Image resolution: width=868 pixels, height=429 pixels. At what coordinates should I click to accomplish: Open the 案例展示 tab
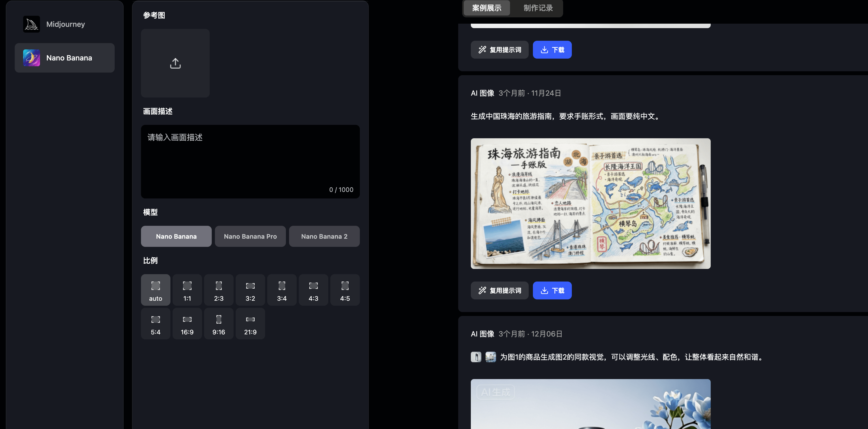(x=486, y=8)
